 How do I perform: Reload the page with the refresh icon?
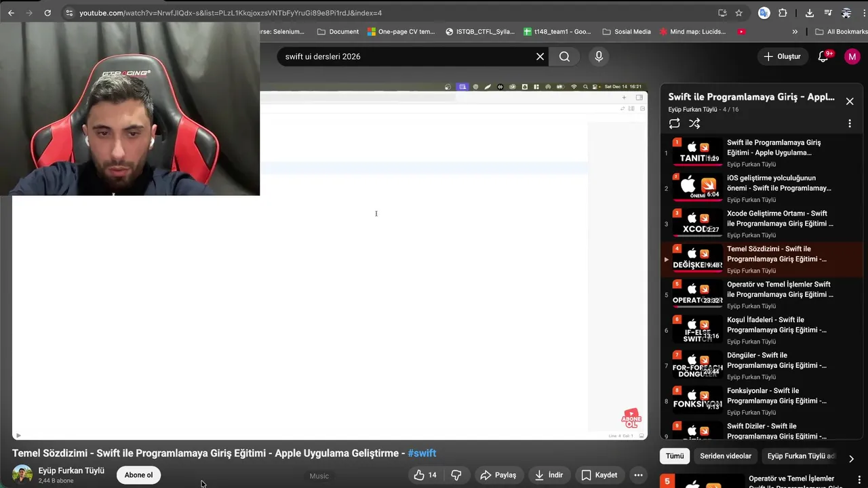(47, 13)
